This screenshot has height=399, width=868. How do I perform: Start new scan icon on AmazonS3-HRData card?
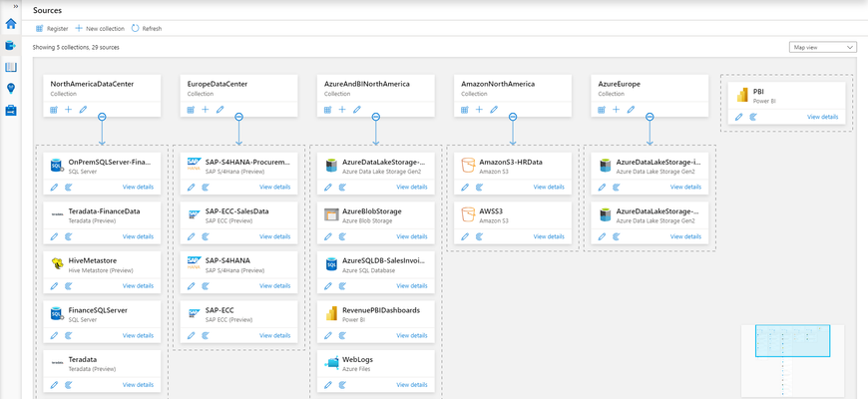coord(479,188)
